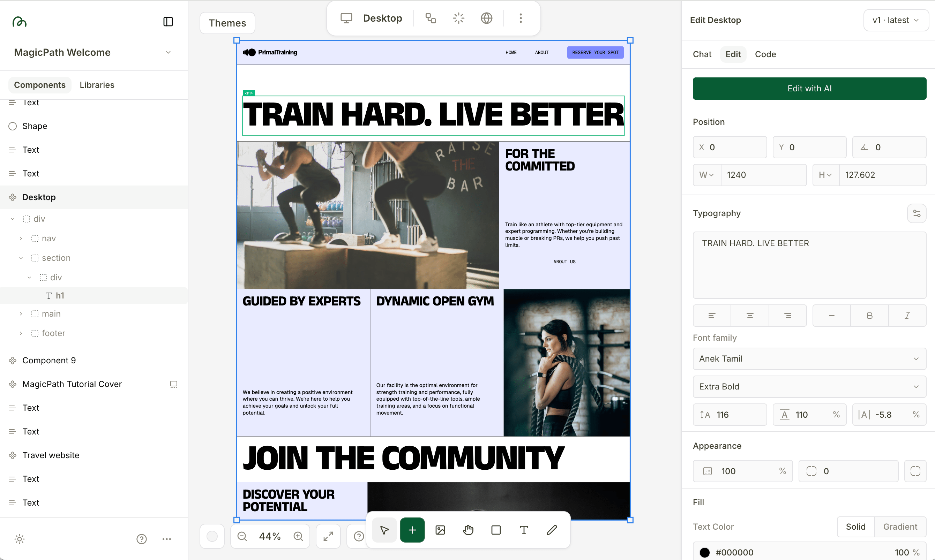Open the Libraries tab
The width and height of the screenshot is (935, 560).
tap(97, 85)
